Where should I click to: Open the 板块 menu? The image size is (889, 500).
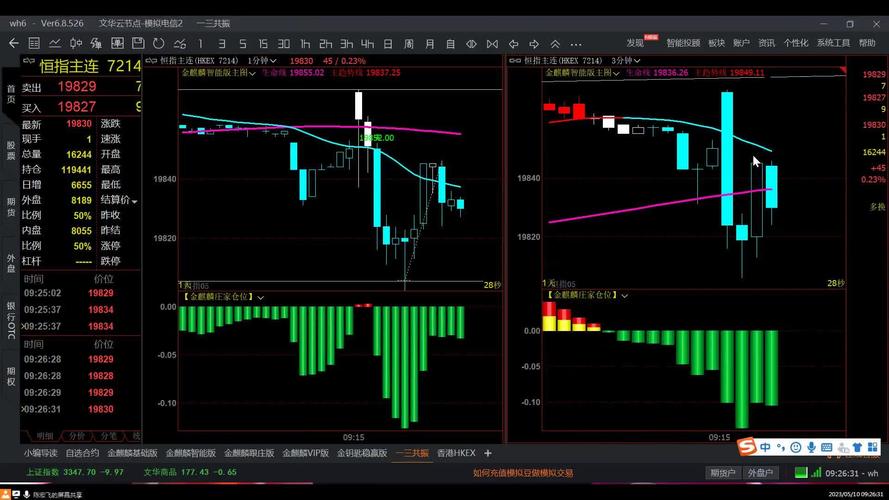coord(717,43)
